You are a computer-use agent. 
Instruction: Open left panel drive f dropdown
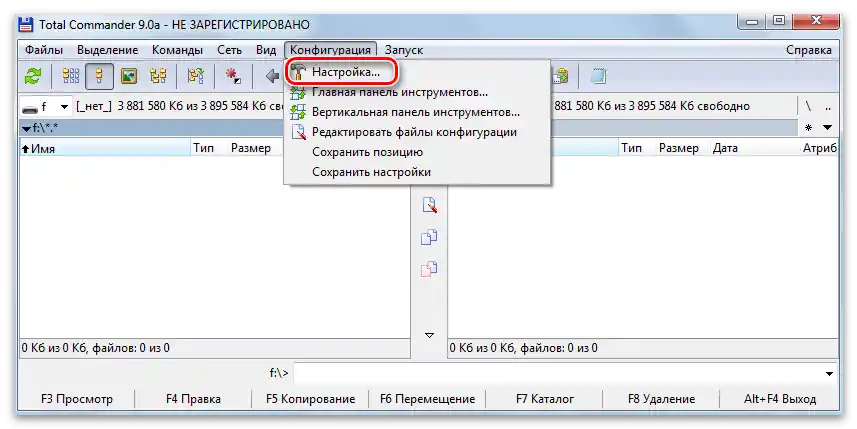pos(64,107)
